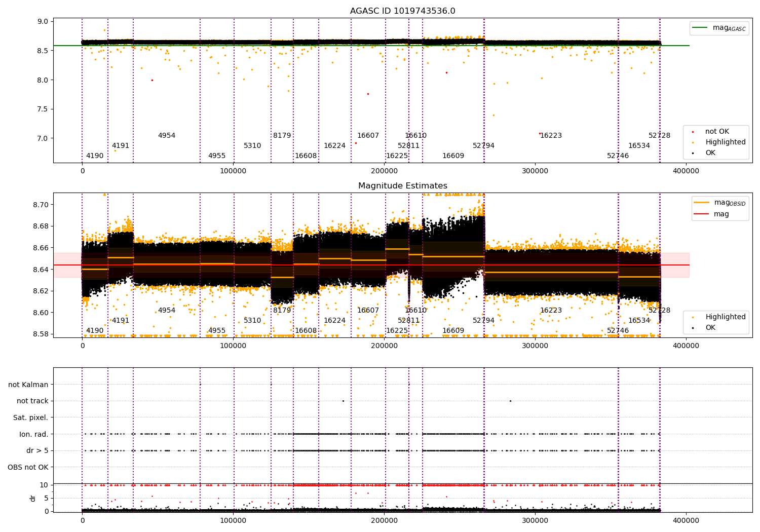
Task: Click obsid label 4191 in top plot
Action: 121,145
